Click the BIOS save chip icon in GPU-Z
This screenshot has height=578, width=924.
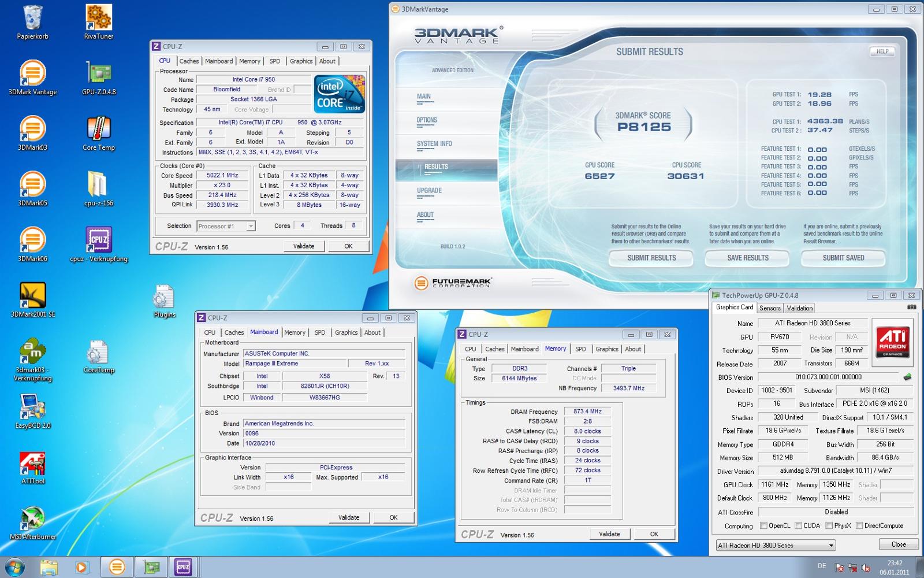tap(907, 377)
